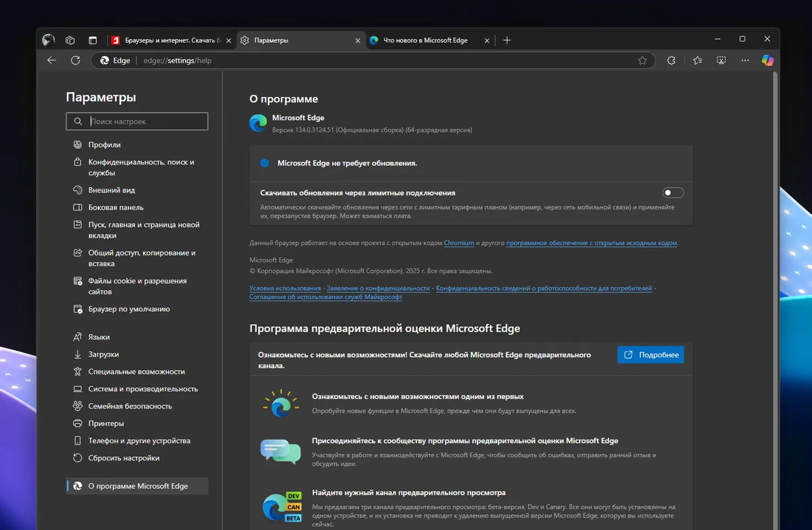This screenshot has height=530, width=812.
Task: Go back with the back arrow
Action: [x=52, y=60]
